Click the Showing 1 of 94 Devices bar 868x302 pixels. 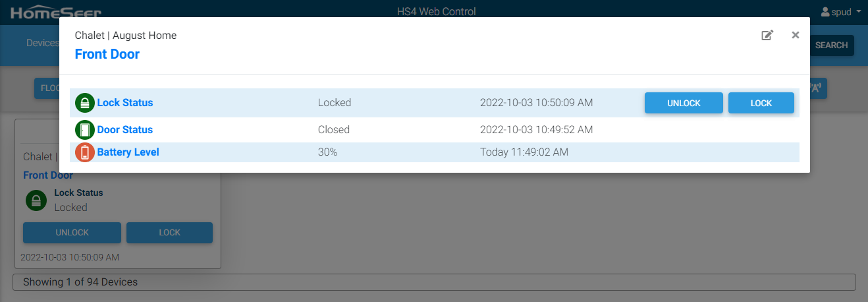[434, 282]
